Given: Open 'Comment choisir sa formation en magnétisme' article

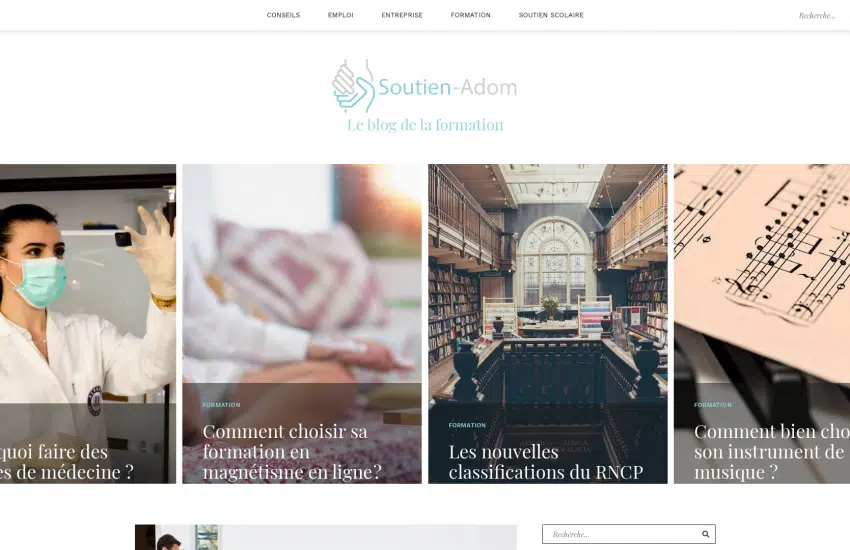Looking at the screenshot, I should click(292, 451).
